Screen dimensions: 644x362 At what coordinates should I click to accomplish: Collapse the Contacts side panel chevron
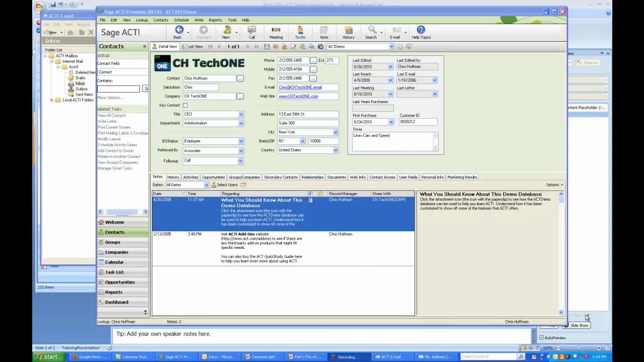coord(144,46)
